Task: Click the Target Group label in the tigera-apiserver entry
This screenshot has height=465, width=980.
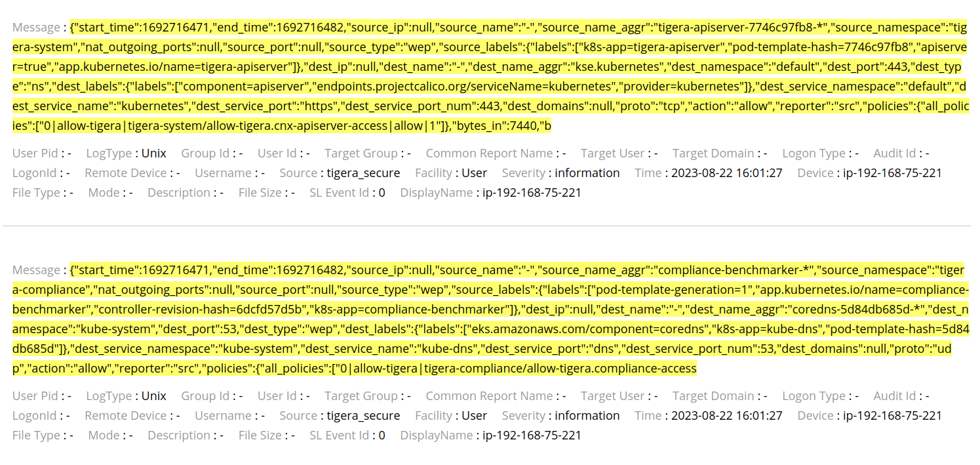Action: [x=361, y=153]
